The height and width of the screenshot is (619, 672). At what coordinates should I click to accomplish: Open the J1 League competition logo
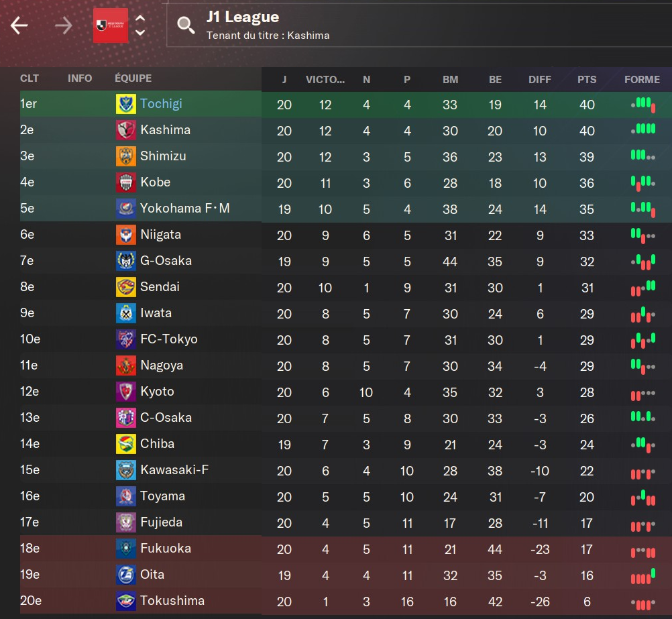pyautogui.click(x=110, y=25)
